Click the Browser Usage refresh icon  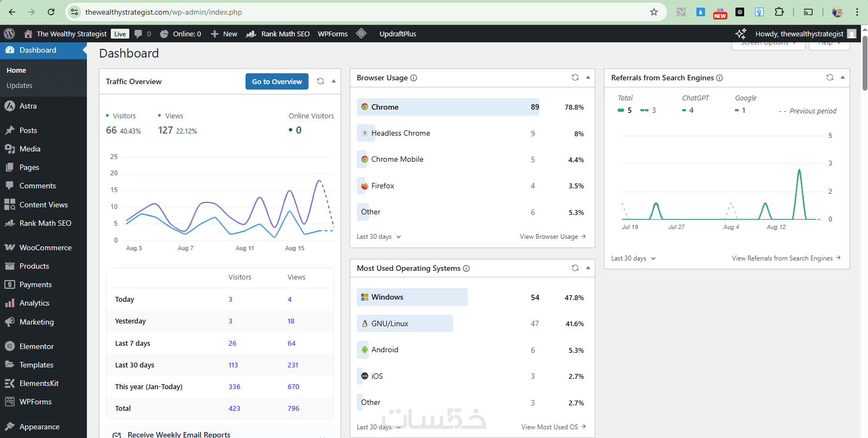[x=575, y=78]
